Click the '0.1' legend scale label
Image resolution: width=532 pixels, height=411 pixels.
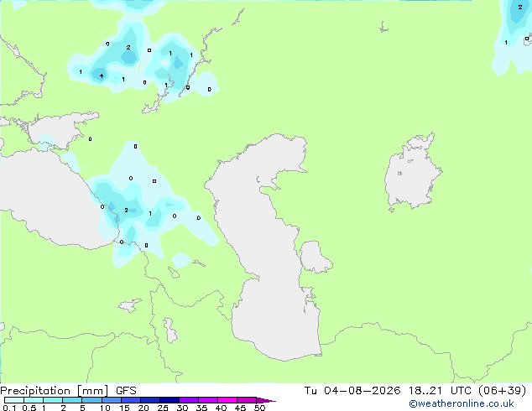click(x=9, y=408)
